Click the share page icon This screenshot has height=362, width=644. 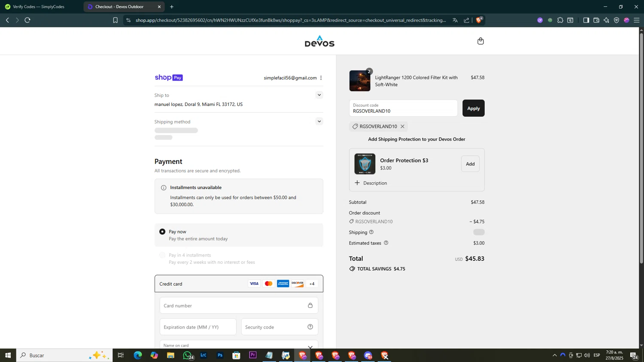point(467,20)
